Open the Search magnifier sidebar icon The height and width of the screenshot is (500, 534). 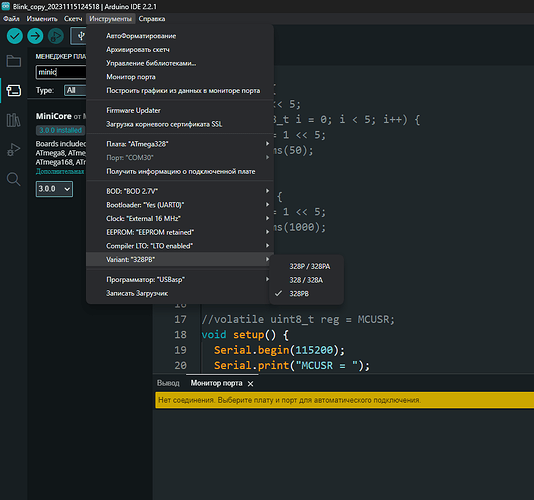(14, 179)
